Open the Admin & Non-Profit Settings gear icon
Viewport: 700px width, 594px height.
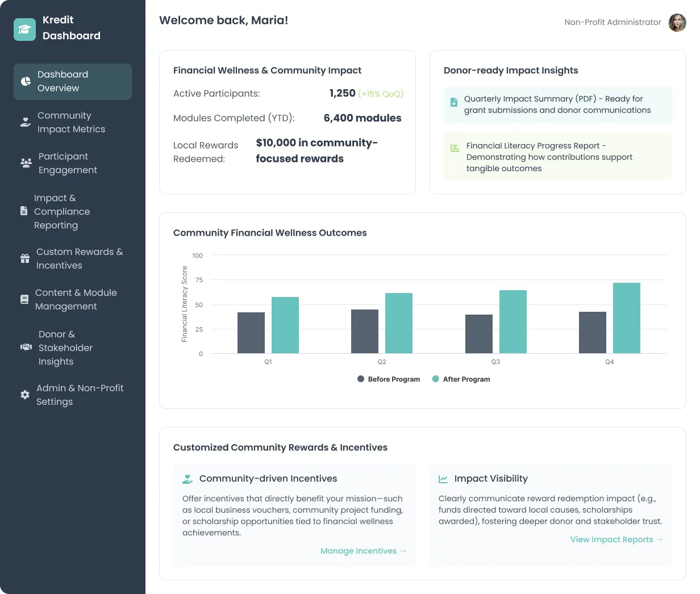coord(24,394)
